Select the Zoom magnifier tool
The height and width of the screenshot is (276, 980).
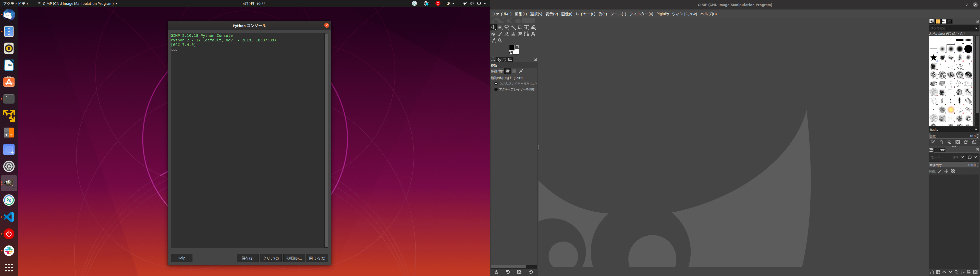[500, 40]
